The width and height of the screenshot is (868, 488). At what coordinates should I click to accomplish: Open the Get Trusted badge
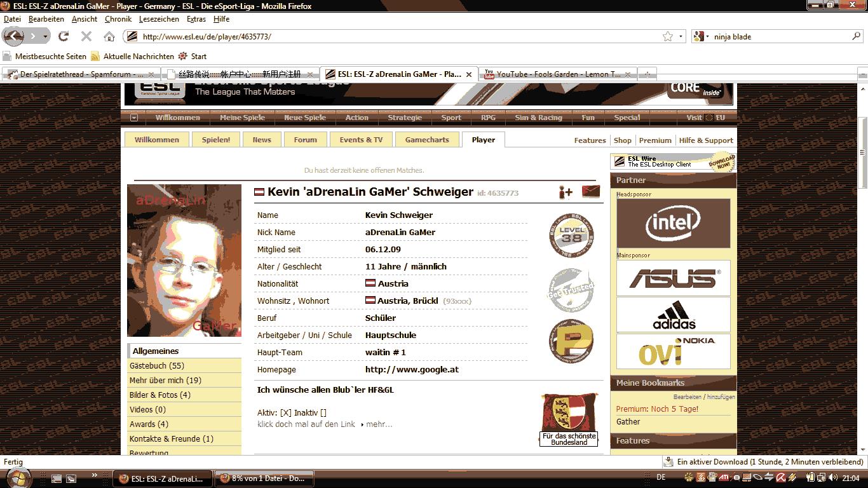pyautogui.click(x=571, y=290)
